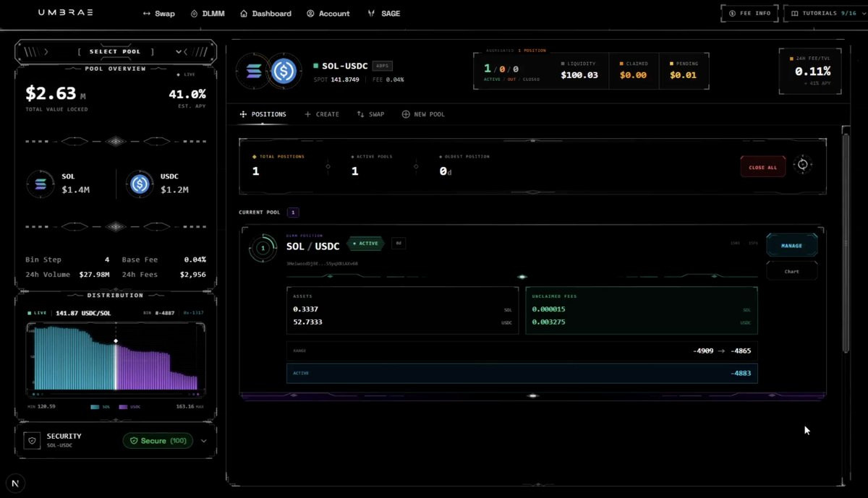Click the Active bin -4883 row
The height and width of the screenshot is (498, 868).
522,373
